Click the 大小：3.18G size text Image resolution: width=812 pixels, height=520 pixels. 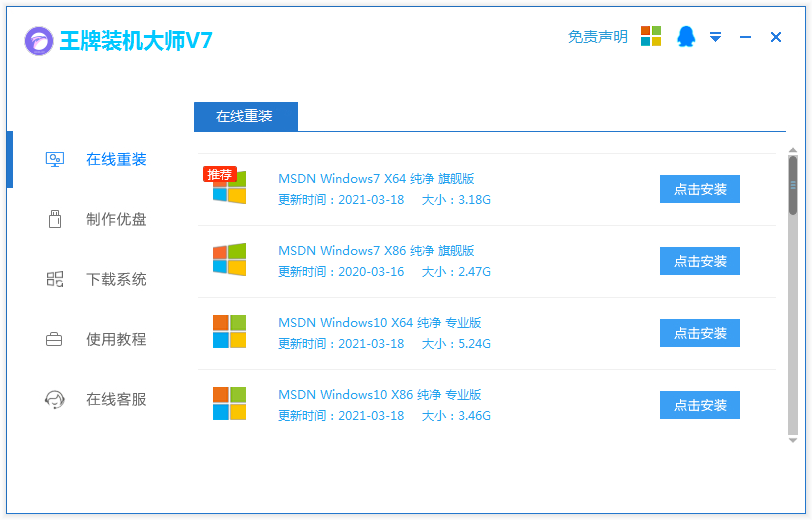(456, 200)
